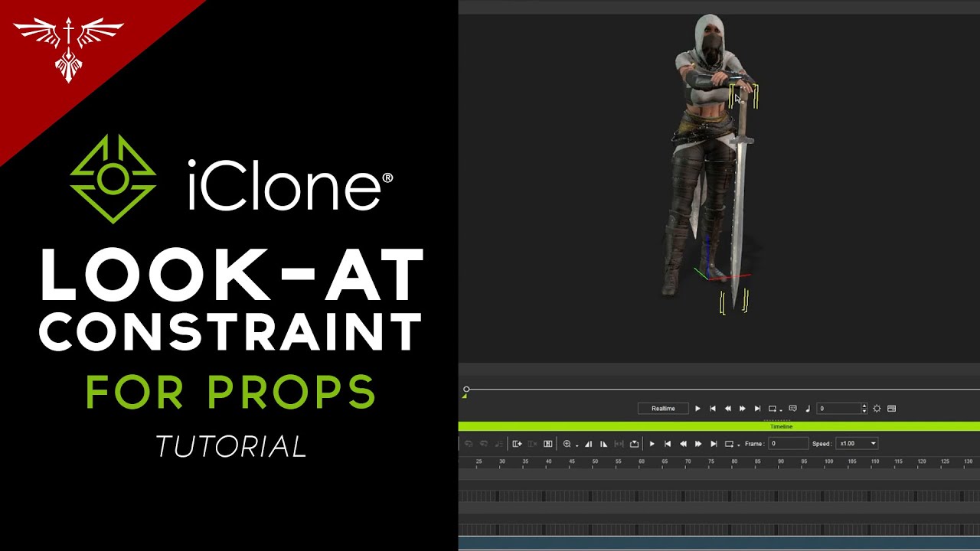Screen dimensions: 980x551
Task: Click the frame number stepper arrows
Action: (x=864, y=409)
